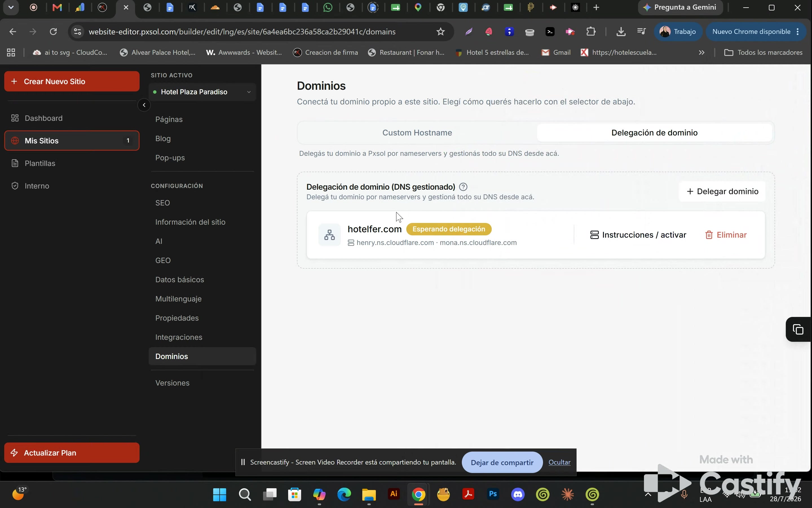View site information icon in address bar

tap(78, 32)
